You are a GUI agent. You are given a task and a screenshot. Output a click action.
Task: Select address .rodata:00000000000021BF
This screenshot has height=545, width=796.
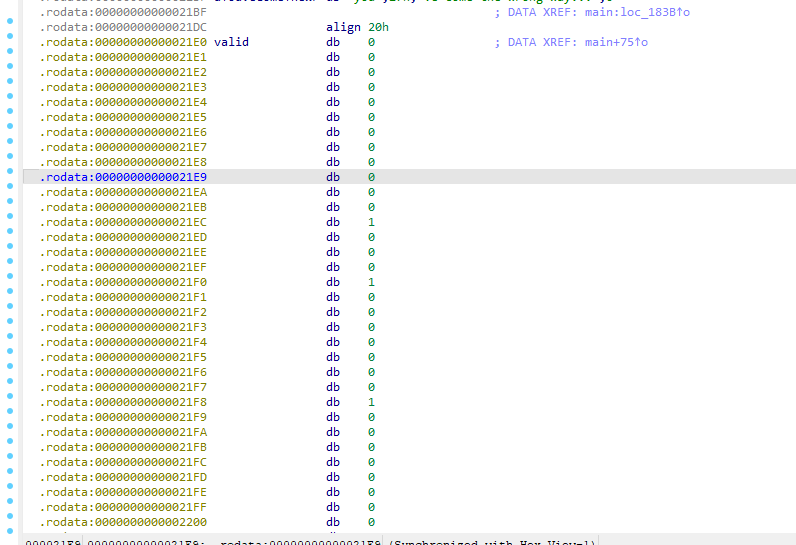click(123, 12)
